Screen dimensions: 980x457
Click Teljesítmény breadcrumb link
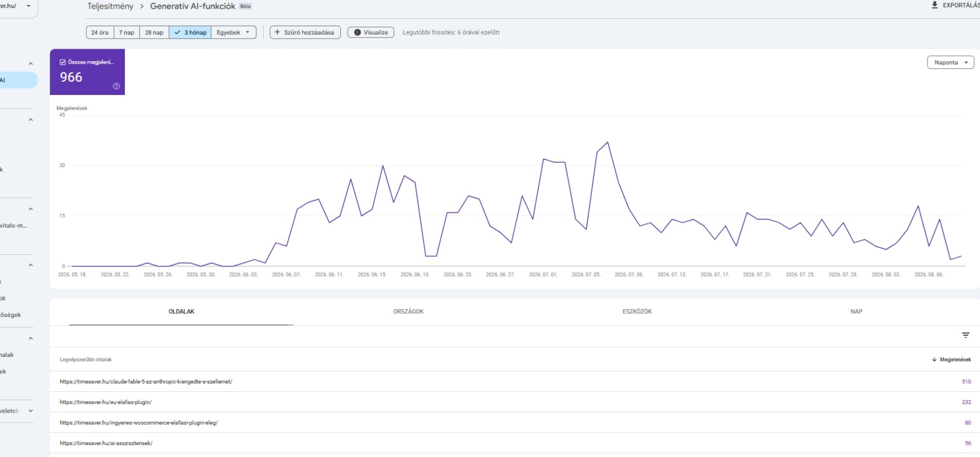[110, 6]
